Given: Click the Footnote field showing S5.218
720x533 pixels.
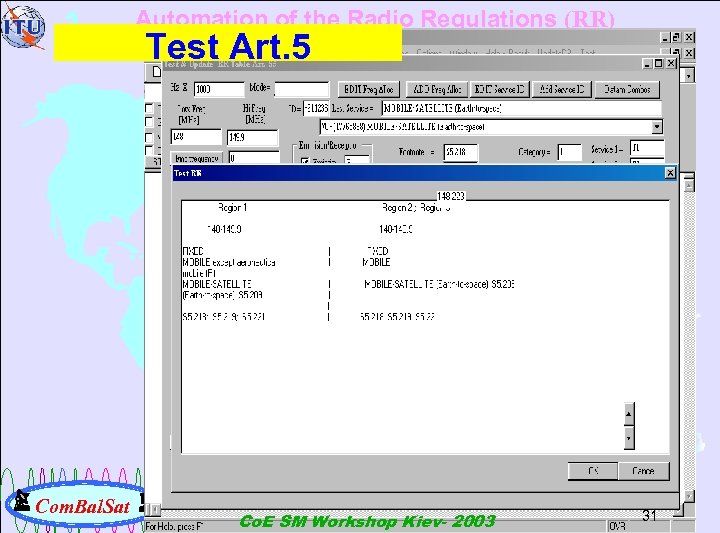Looking at the screenshot, I should (x=461, y=152).
